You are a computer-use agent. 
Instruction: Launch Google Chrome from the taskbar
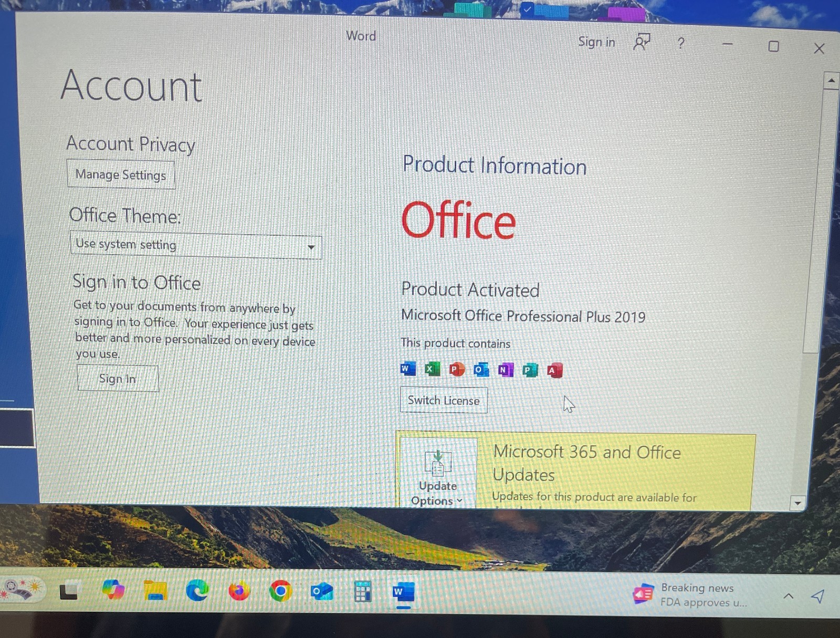click(281, 591)
